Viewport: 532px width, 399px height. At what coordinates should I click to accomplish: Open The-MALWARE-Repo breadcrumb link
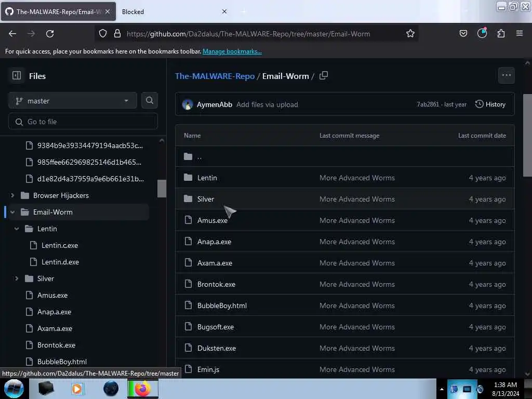click(215, 76)
